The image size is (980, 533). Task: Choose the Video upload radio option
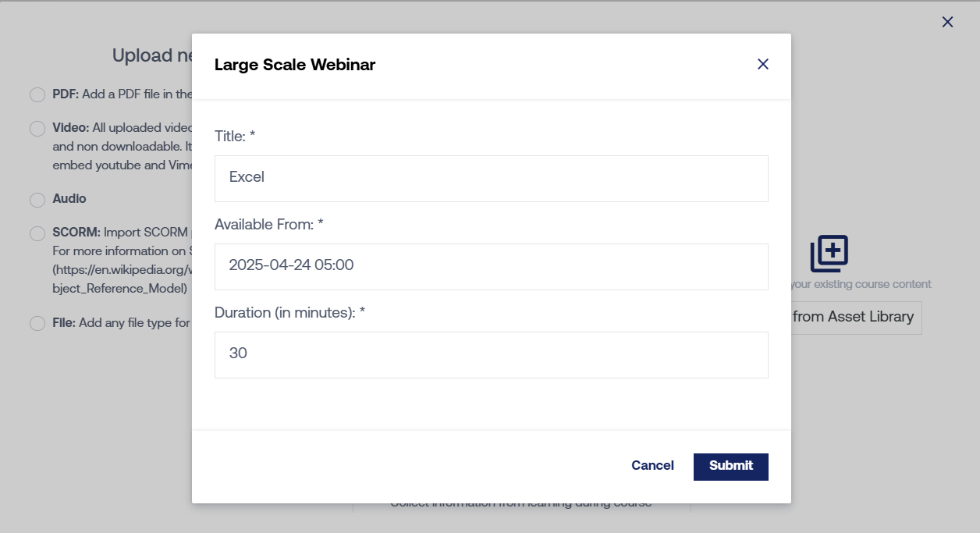tap(37, 128)
